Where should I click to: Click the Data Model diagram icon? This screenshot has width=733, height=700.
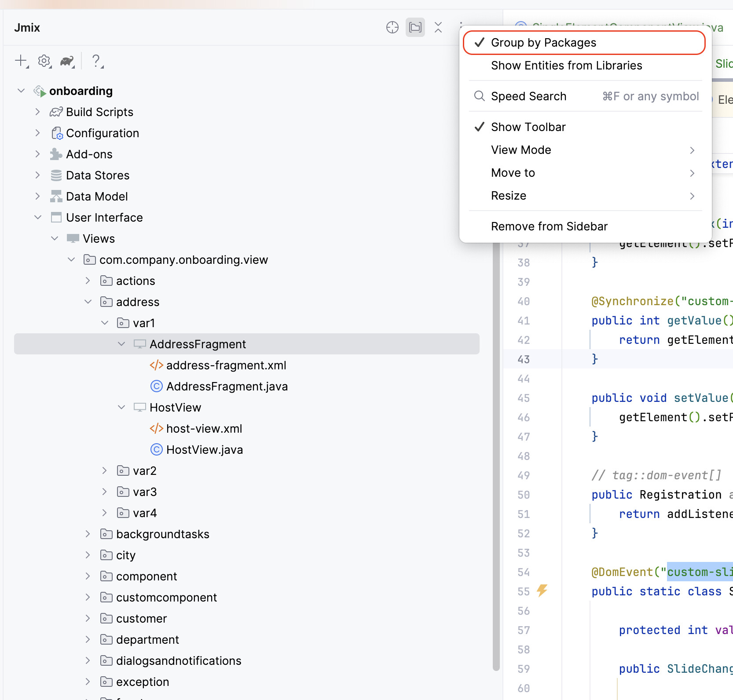pos(56,197)
